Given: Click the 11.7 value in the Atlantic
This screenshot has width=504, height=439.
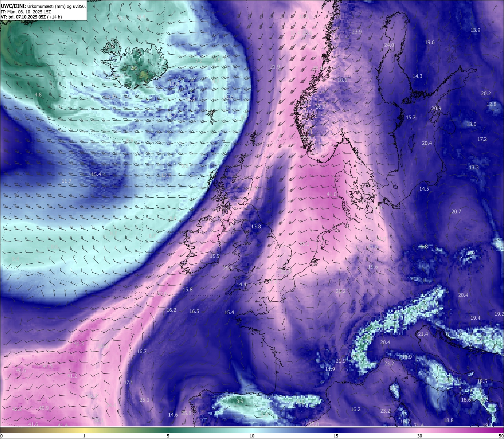Looking at the screenshot, I should coord(67,181).
